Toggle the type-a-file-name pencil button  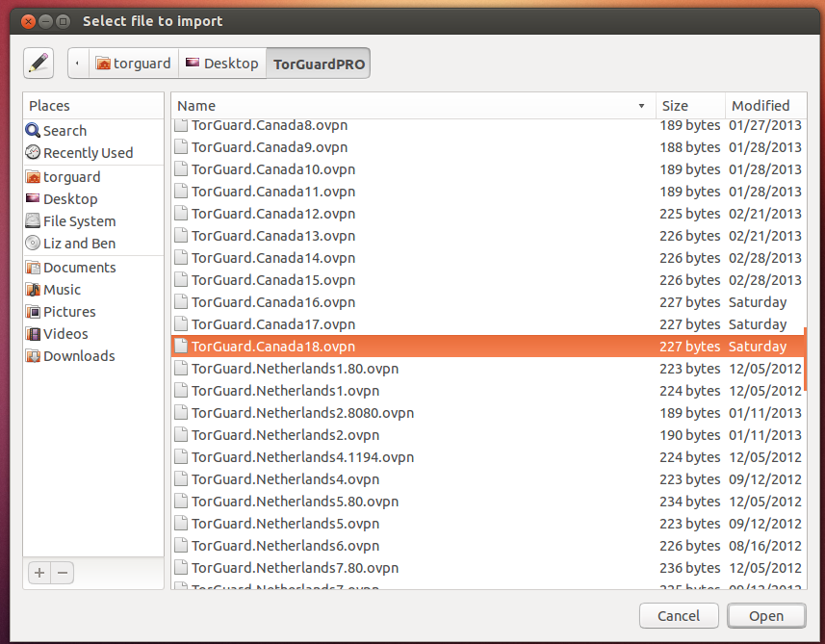tap(39, 64)
